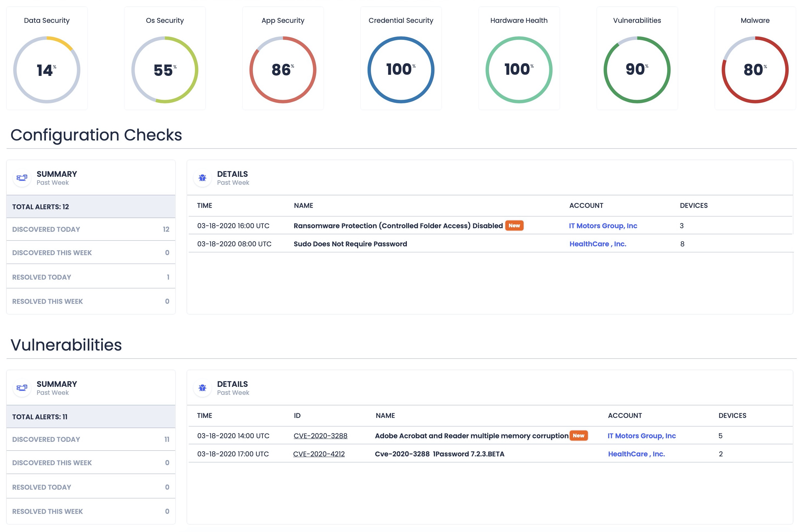Click the New badge on Adobe Acrobat row
This screenshot has width=805, height=532.
[x=578, y=436]
